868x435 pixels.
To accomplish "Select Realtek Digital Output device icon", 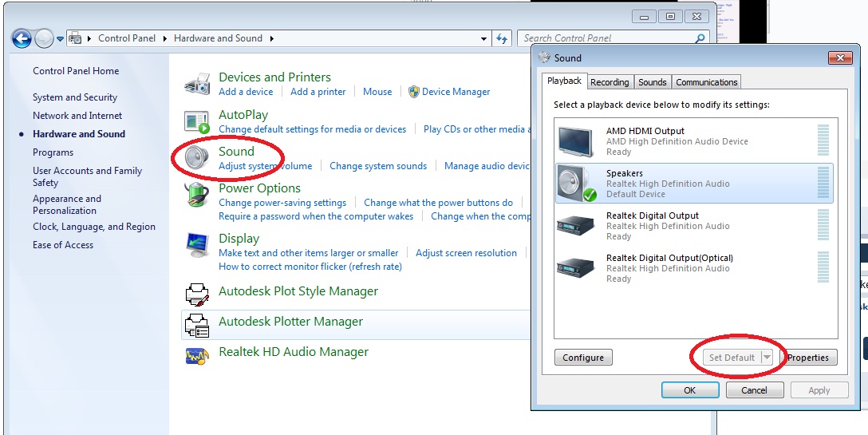I will 576,226.
